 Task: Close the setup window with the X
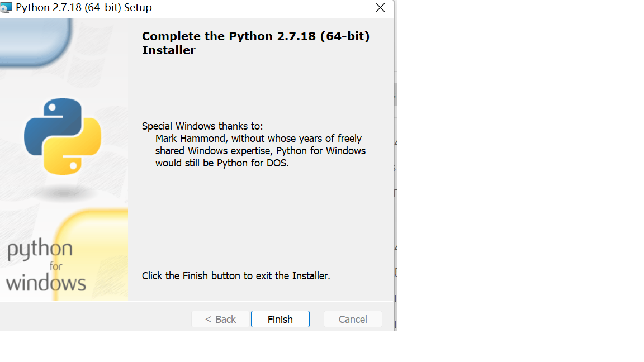[x=380, y=8]
